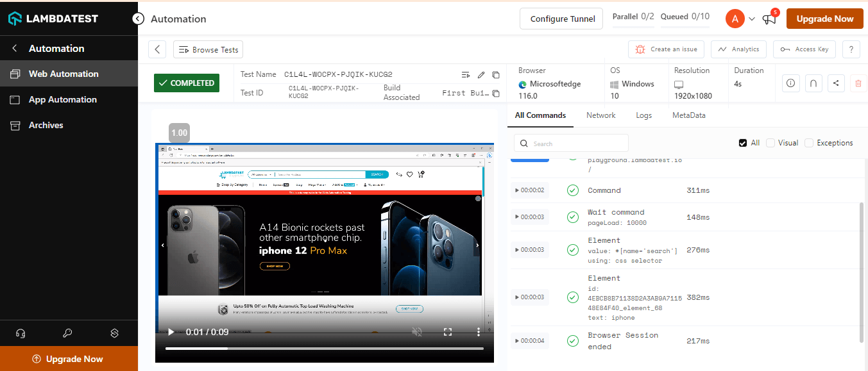868x371 pixels.
Task: Click the red delete test trash icon
Action: (x=858, y=83)
